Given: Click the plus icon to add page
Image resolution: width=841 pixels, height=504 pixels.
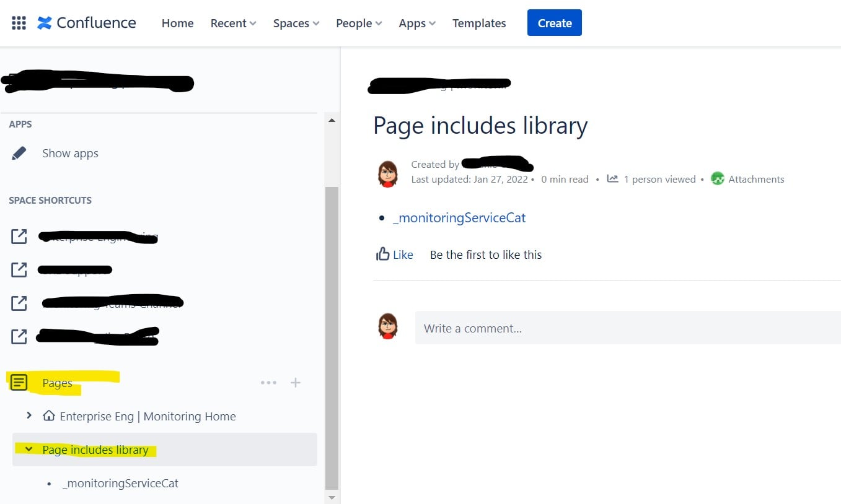Looking at the screenshot, I should [296, 383].
